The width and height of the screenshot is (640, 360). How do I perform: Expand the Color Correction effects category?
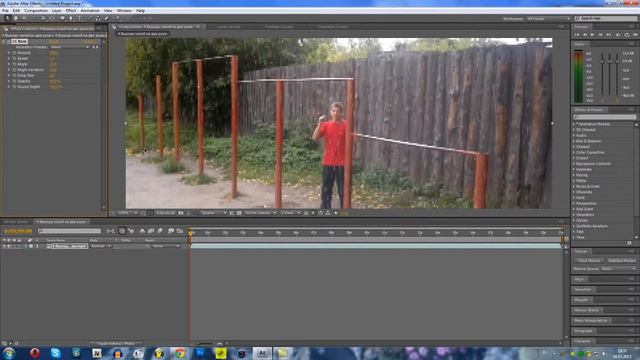pos(574,152)
